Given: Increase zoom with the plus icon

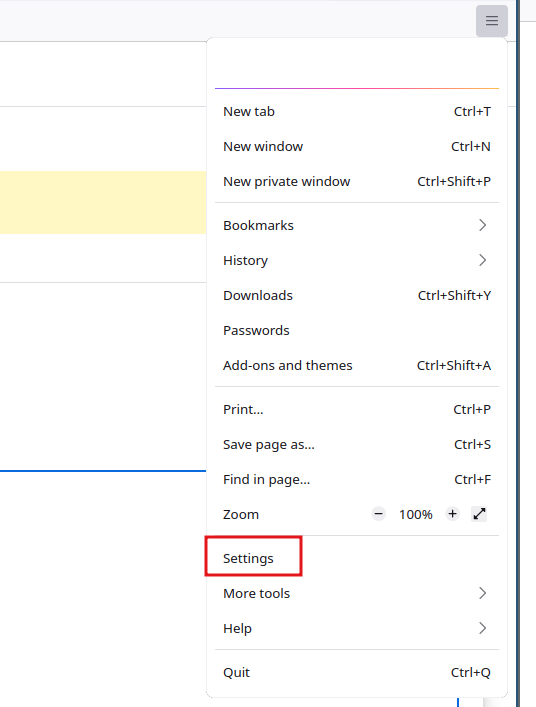Looking at the screenshot, I should [x=453, y=514].
